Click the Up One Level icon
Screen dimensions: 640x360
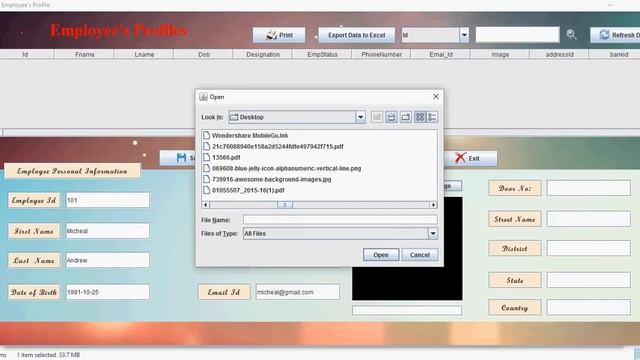pos(377,117)
